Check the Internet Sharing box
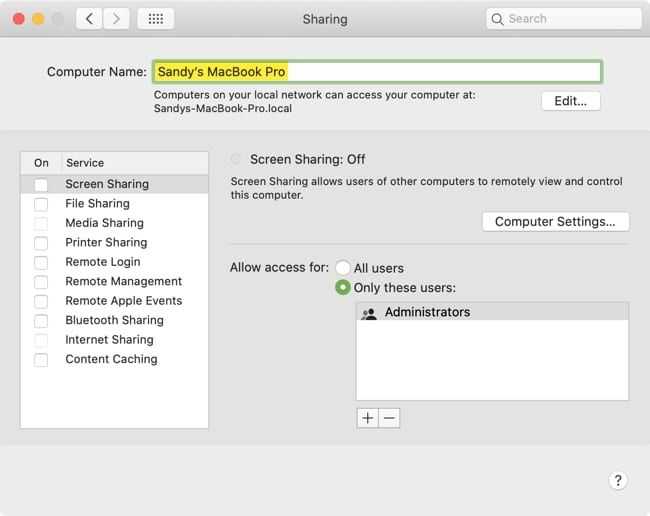 [41, 340]
